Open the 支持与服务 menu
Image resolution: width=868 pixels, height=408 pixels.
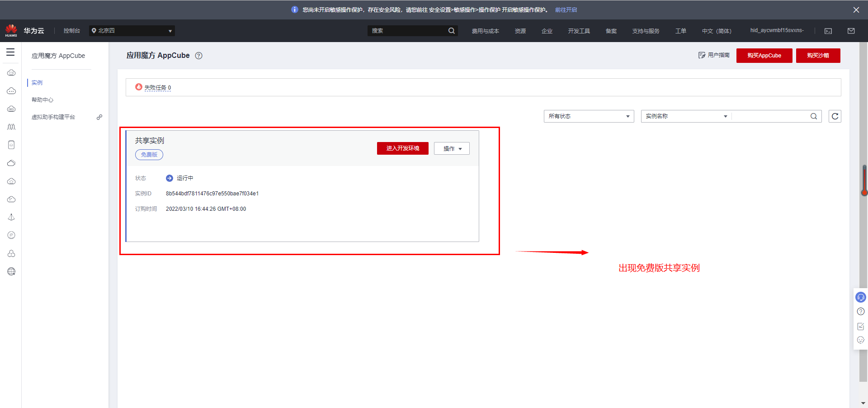pos(646,31)
